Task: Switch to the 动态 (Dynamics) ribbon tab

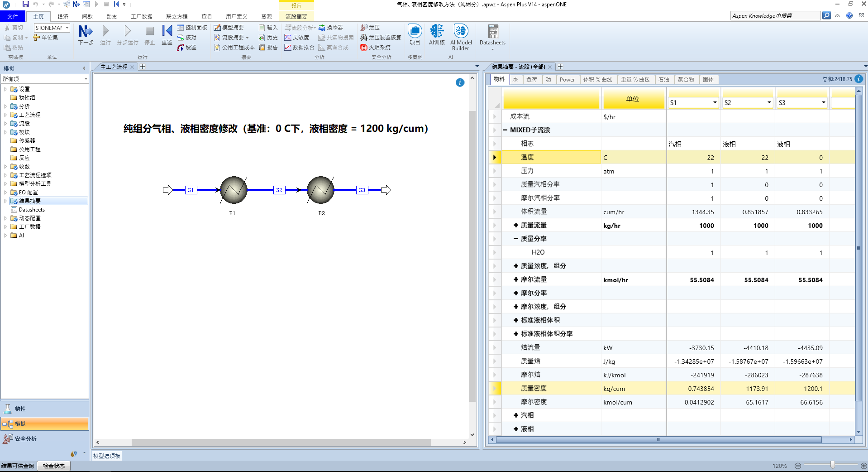Action: 112,16
